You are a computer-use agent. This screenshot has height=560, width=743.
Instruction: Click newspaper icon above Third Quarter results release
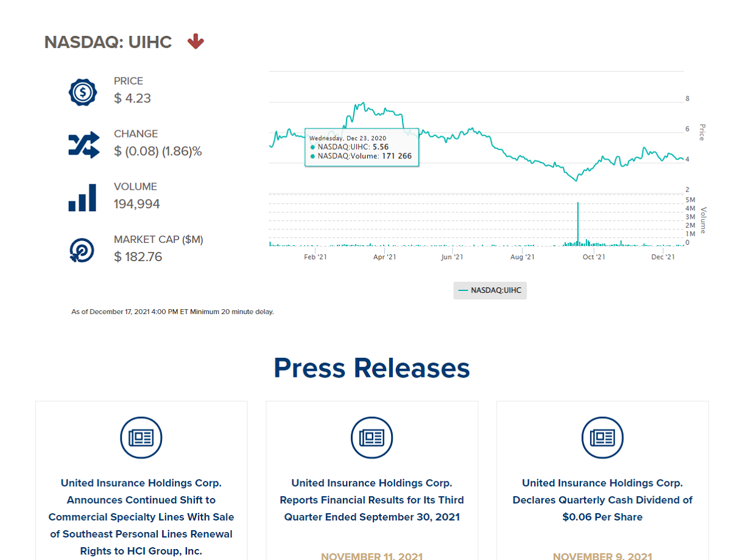point(371,438)
